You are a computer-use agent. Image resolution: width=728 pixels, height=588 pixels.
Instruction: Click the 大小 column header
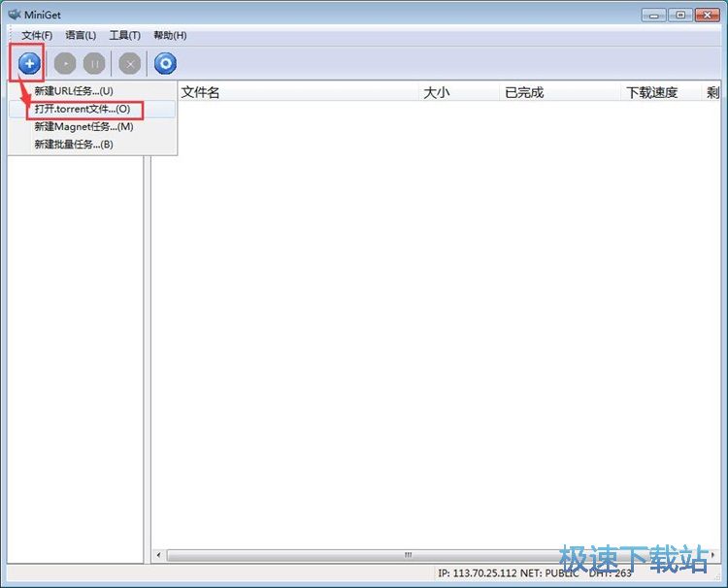(459, 92)
